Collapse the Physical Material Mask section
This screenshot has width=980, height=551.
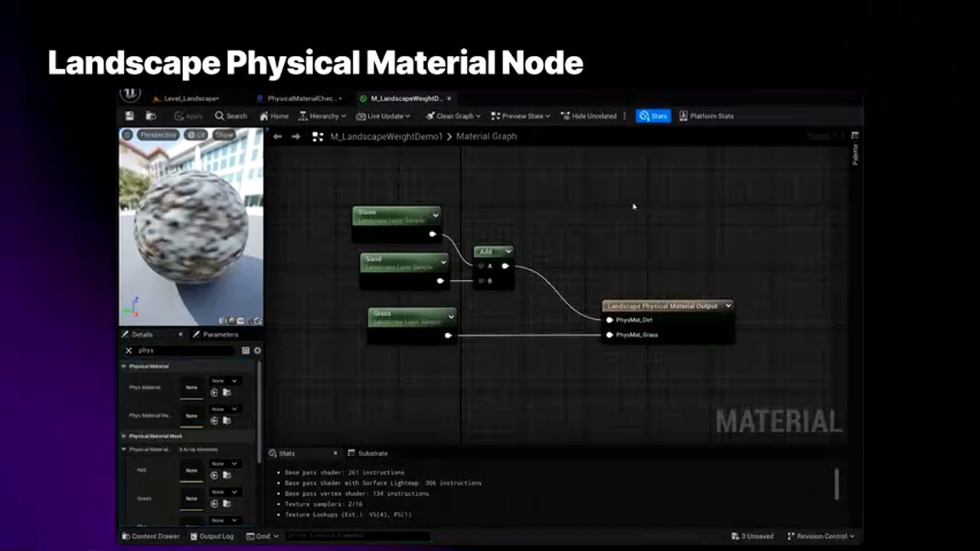click(124, 436)
